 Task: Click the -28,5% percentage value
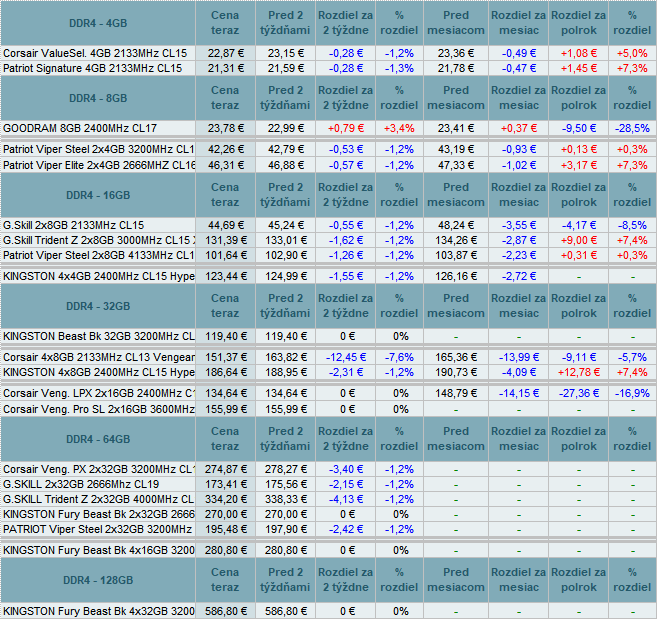[x=632, y=128]
